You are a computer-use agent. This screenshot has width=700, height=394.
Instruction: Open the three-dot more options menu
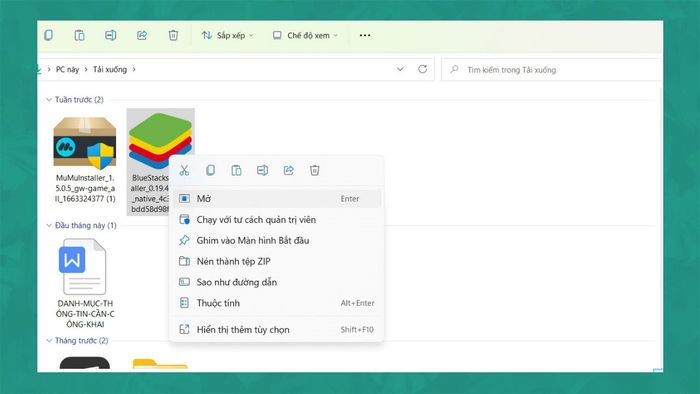[x=365, y=35]
